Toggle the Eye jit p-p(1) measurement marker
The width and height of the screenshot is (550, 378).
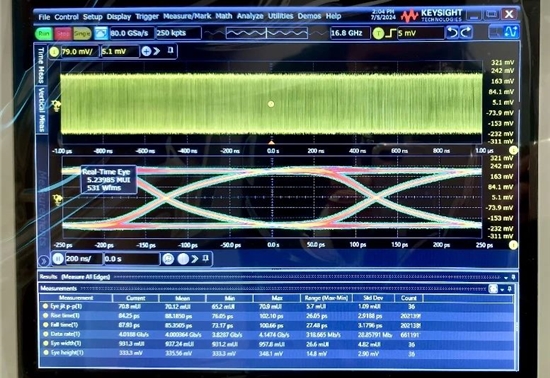pyautogui.click(x=45, y=306)
